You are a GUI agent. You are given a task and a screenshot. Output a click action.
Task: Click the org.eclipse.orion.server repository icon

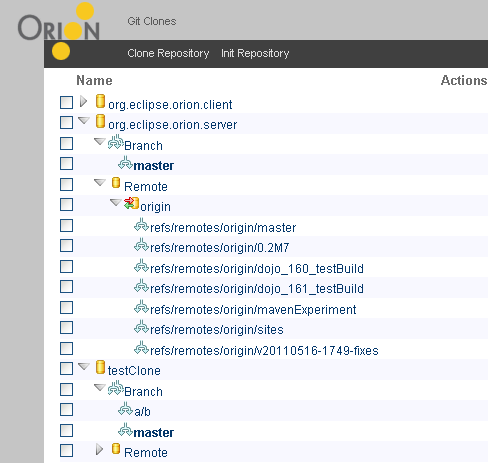tap(100, 121)
